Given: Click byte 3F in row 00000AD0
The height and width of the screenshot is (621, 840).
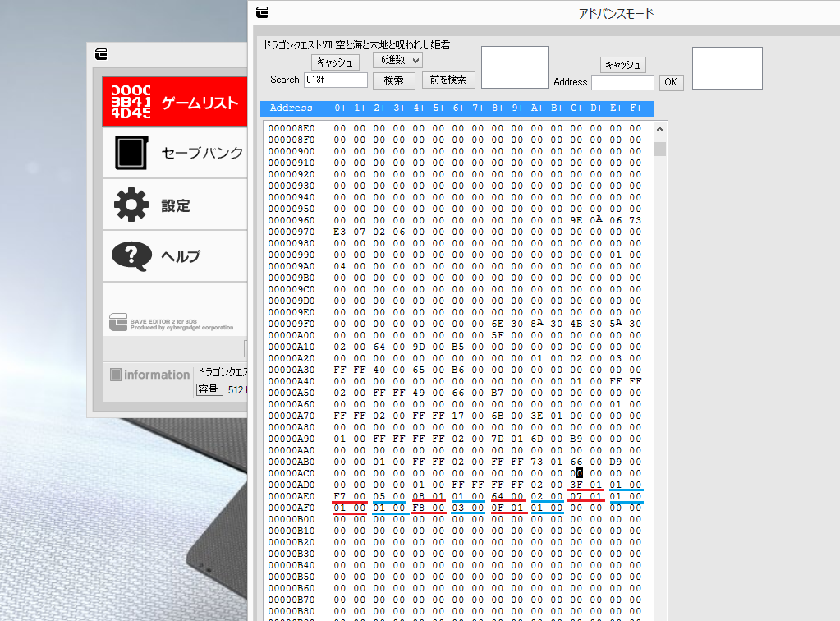Looking at the screenshot, I should pyautogui.click(x=576, y=485).
